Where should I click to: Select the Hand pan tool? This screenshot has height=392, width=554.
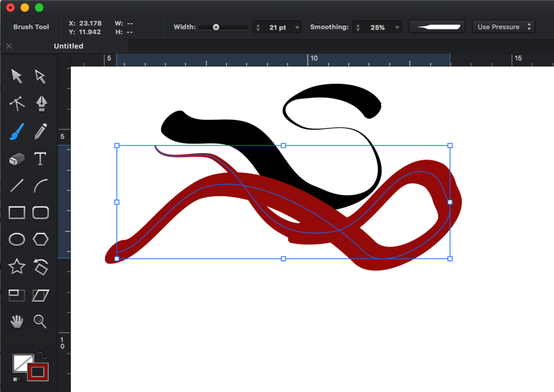[x=17, y=321]
